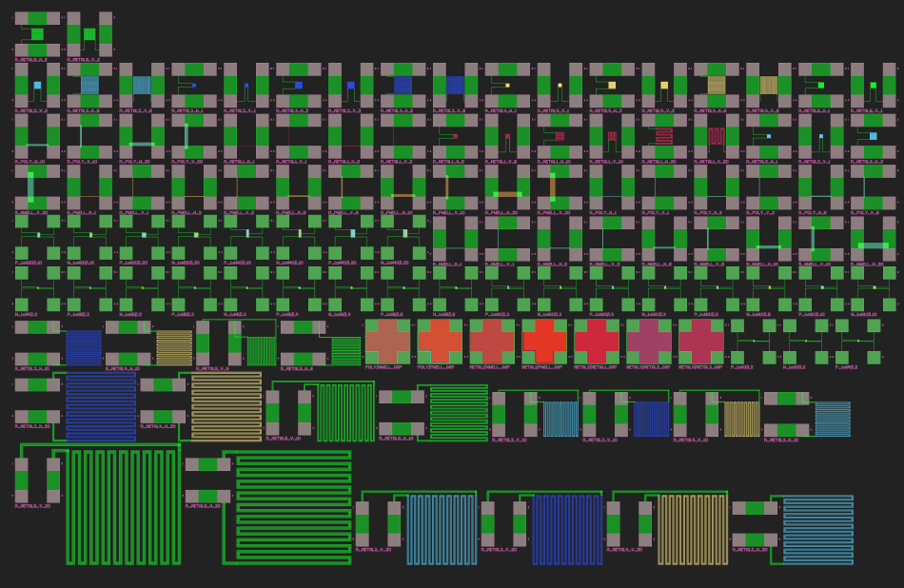Click the R_METAL5_V_2 test structure
Image resolution: width=904 pixels, height=588 pixels.
(89, 34)
